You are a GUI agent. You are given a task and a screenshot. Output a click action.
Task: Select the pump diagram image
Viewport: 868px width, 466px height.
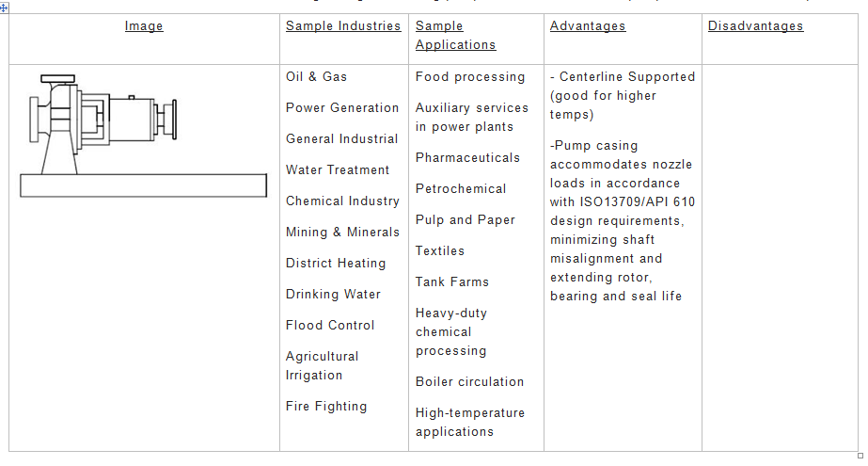click(x=142, y=136)
